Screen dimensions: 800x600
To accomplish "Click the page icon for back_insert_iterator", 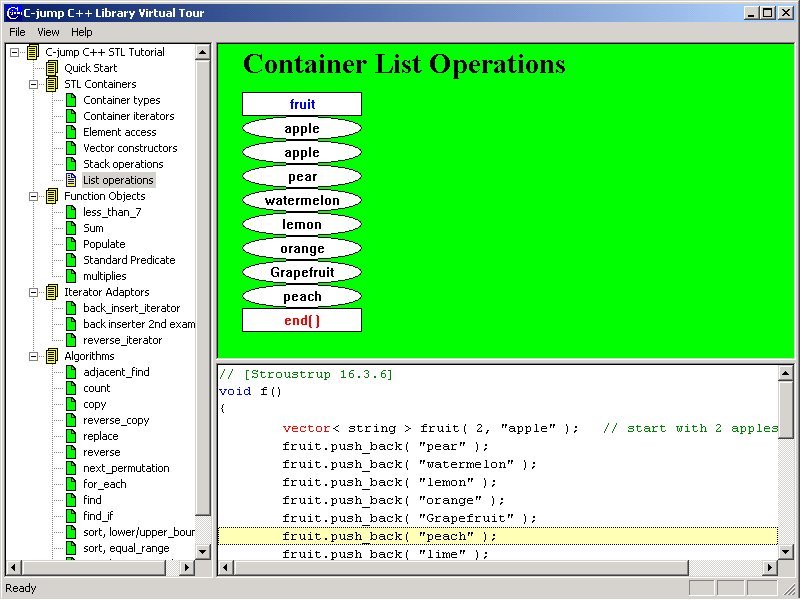I will click(71, 308).
